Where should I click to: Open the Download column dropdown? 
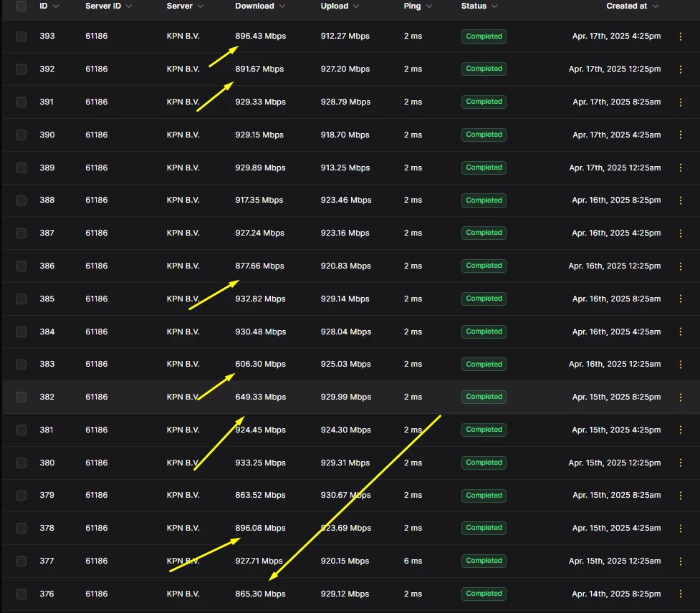tap(282, 6)
